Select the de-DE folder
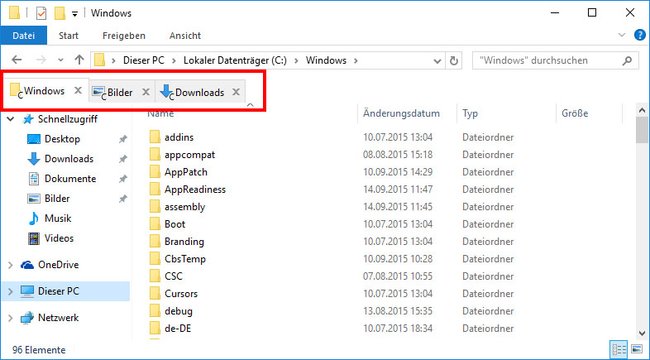The width and height of the screenshot is (650, 360). point(177,328)
